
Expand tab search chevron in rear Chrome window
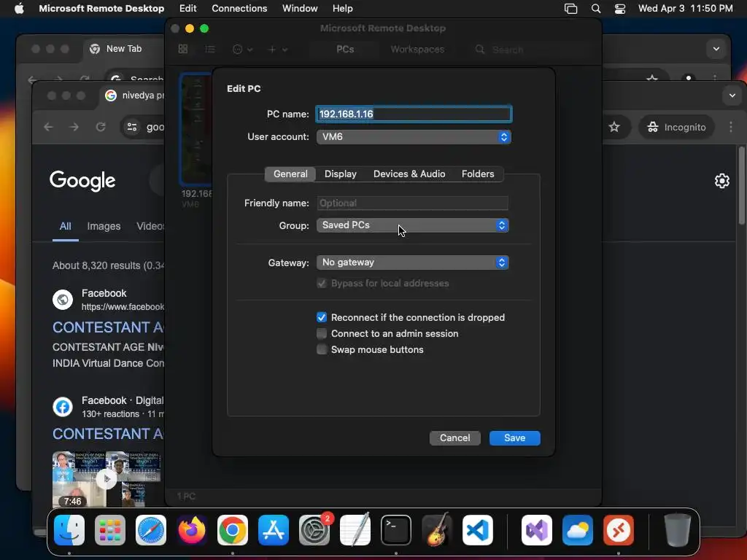pos(716,49)
